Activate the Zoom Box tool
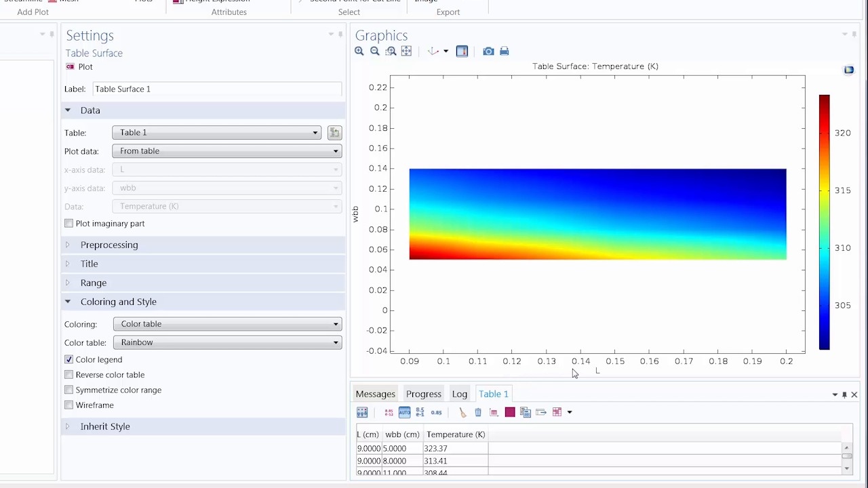Image resolution: width=868 pixels, height=488 pixels. tap(391, 52)
